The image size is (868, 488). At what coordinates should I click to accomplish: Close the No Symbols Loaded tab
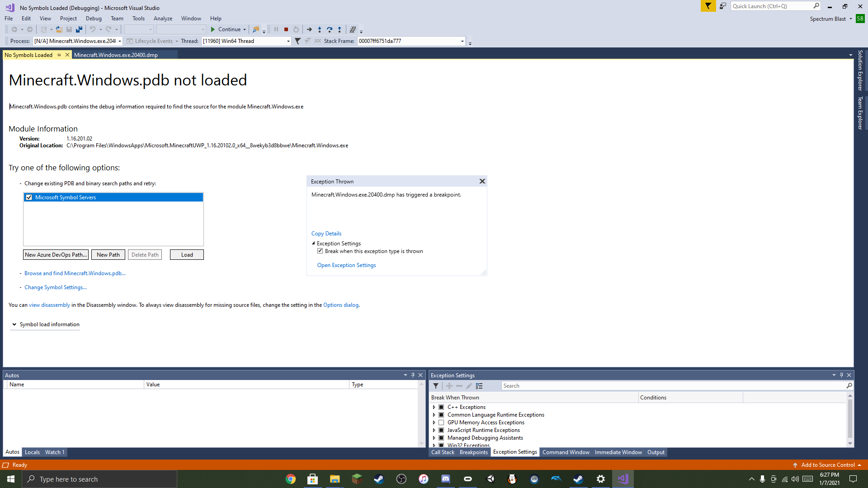pos(67,55)
